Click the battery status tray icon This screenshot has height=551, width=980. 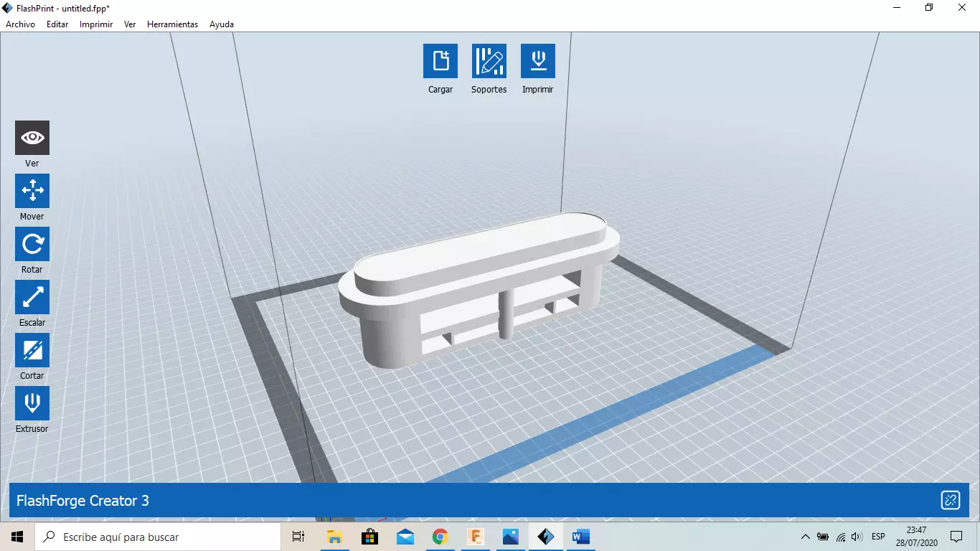[x=822, y=537]
